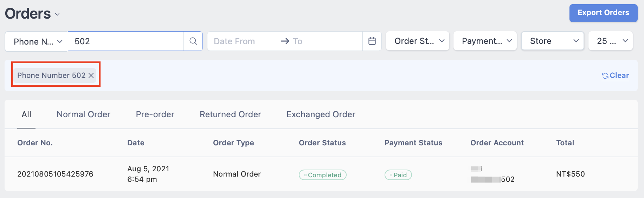Click the search magnifier icon
This screenshot has height=198, width=644.
[193, 41]
